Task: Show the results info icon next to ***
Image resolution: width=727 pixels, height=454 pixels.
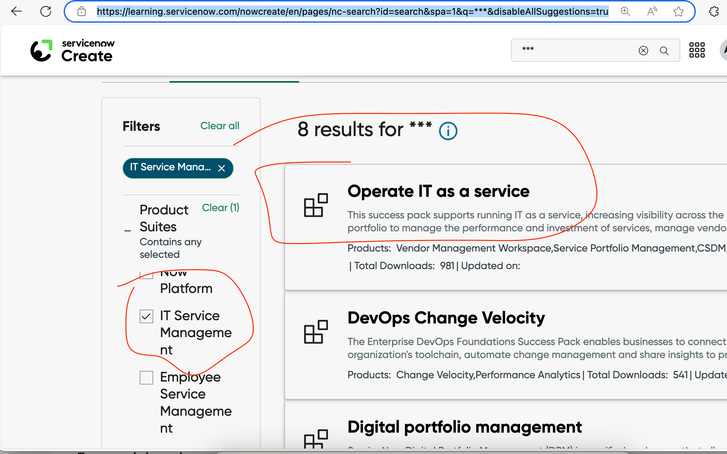Action: [x=448, y=131]
